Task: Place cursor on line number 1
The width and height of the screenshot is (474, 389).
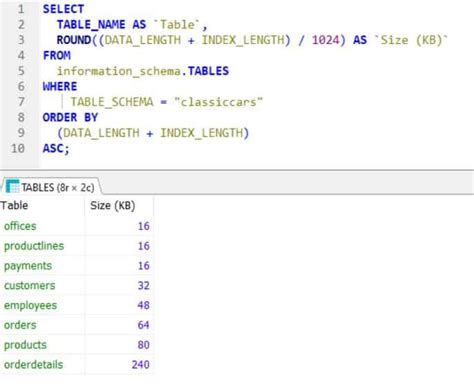Action: [x=21, y=9]
